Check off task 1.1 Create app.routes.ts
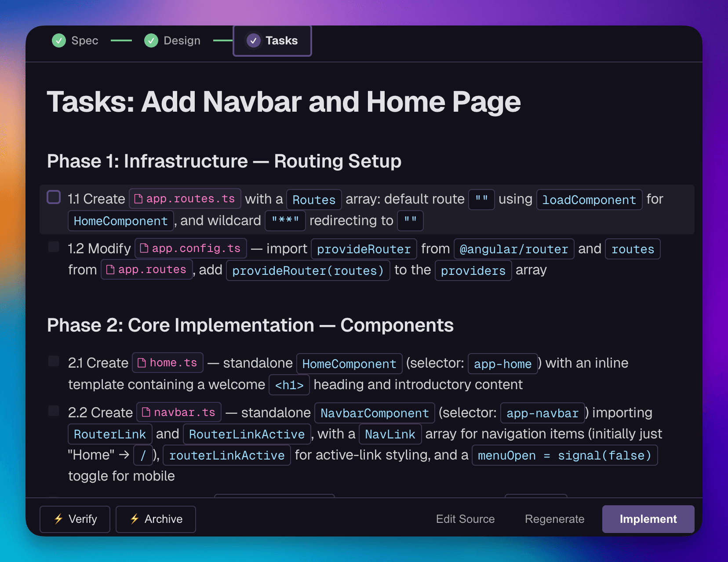 (53, 197)
